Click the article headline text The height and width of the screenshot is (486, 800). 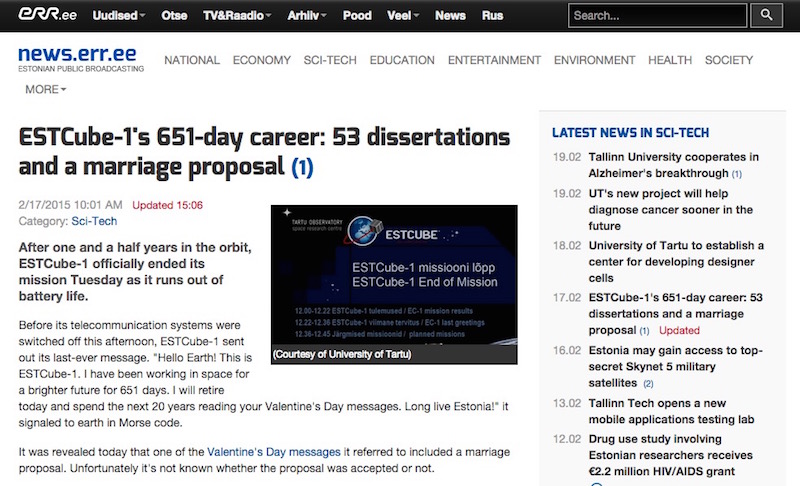(x=264, y=152)
